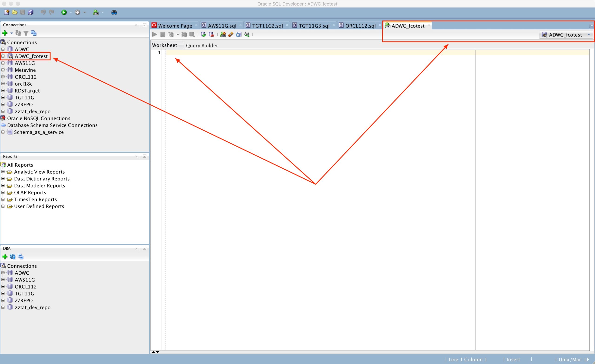Click the Clear eraser icon in the worksheet toolbar

[231, 35]
